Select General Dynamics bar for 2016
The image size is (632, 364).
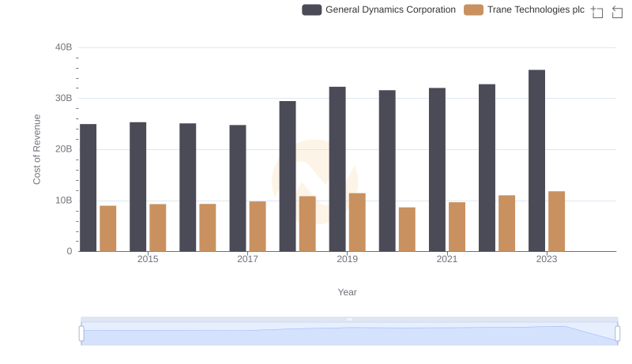tap(188, 188)
